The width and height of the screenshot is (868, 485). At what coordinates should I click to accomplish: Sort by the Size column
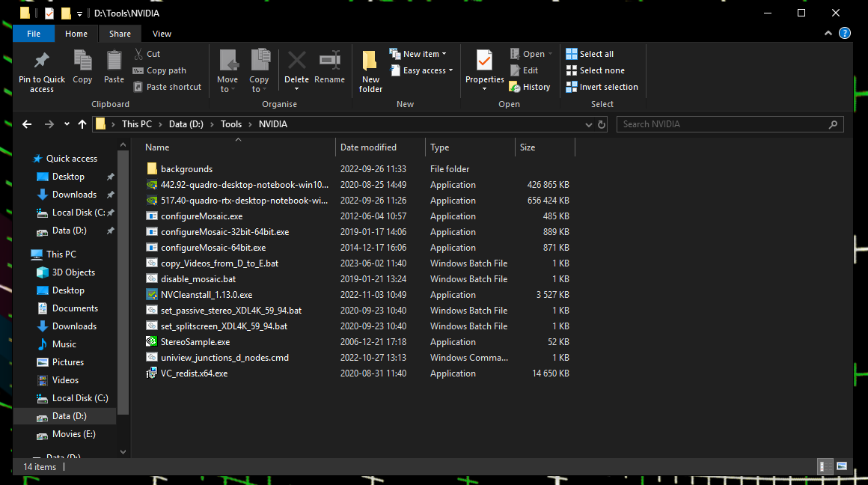(x=545, y=147)
